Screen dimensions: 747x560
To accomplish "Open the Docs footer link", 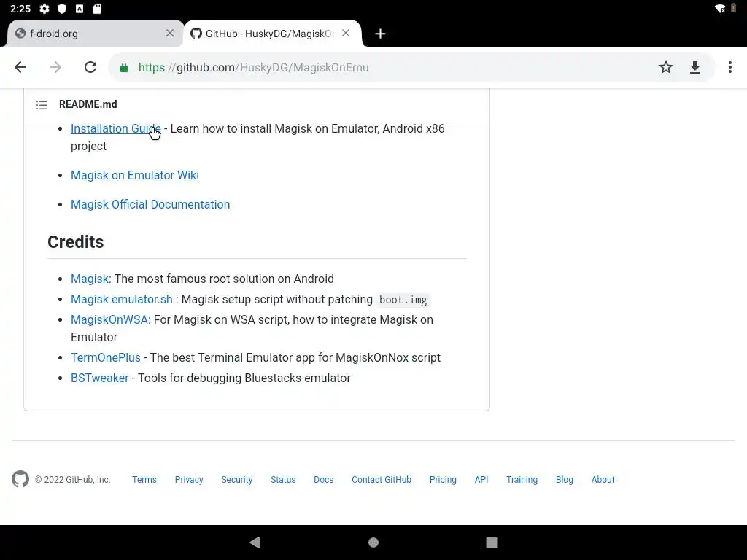I will click(x=323, y=480).
